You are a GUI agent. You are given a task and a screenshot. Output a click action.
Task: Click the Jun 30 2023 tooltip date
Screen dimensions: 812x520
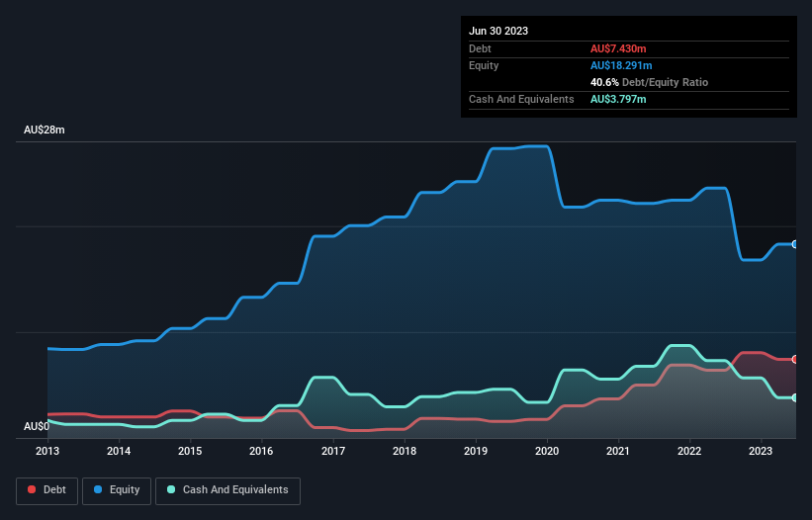pos(498,31)
